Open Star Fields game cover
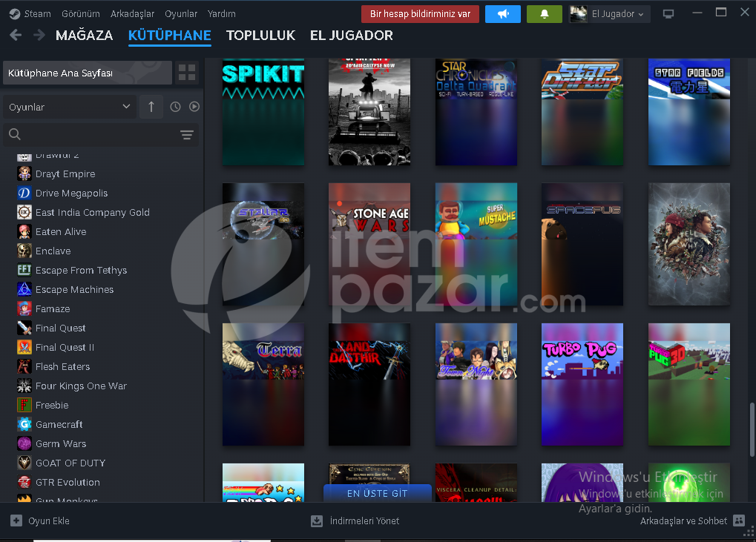 (x=689, y=112)
